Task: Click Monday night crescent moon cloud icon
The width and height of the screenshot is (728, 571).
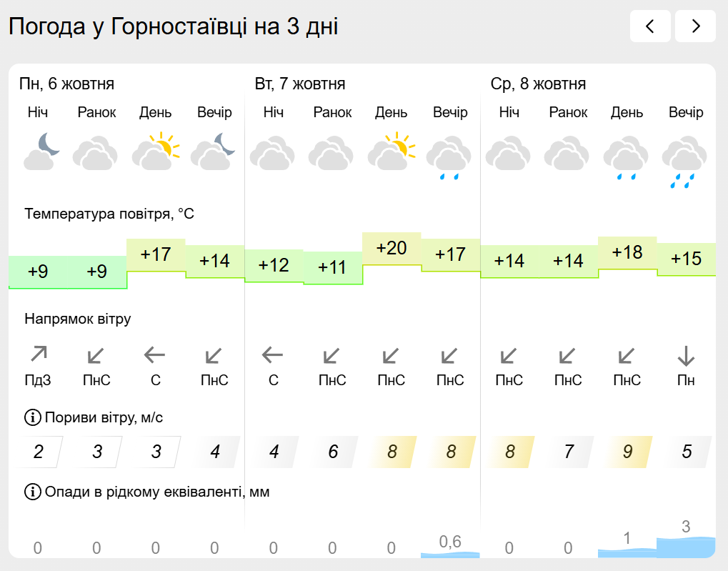Action: pos(40,151)
